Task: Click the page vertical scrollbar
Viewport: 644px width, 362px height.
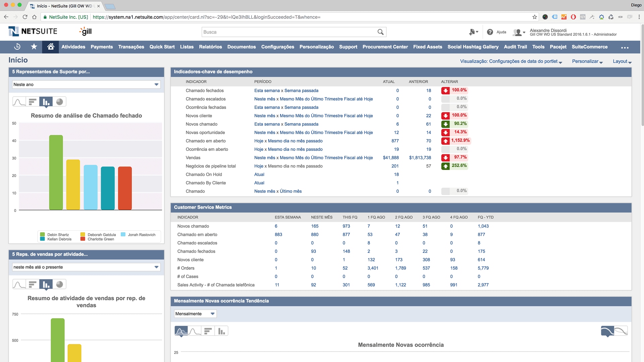Action: coord(642,75)
